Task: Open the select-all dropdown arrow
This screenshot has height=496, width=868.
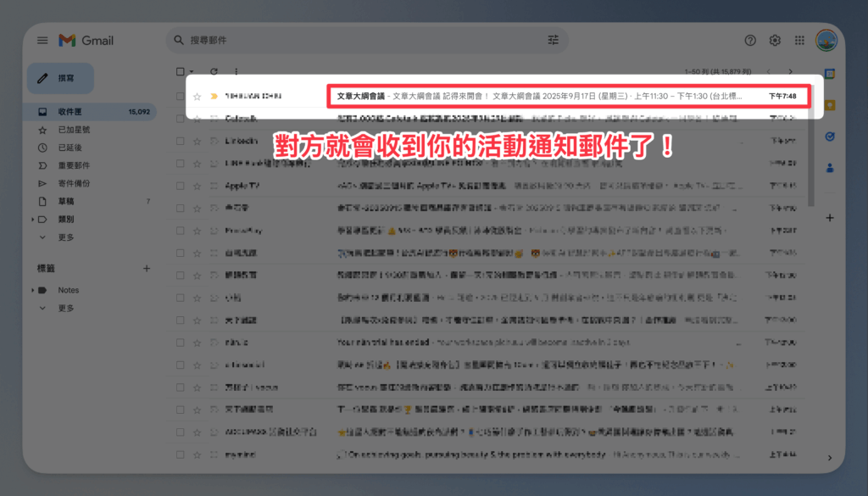Action: [x=192, y=72]
